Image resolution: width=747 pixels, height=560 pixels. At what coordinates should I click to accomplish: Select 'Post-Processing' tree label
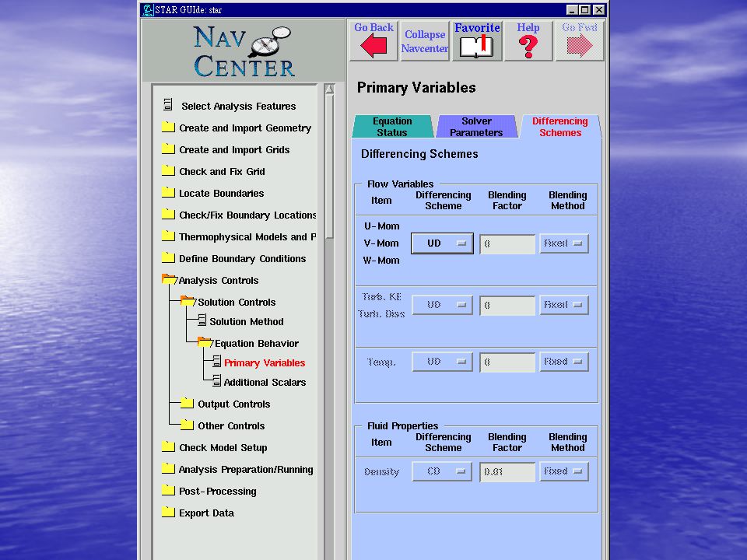pos(218,492)
